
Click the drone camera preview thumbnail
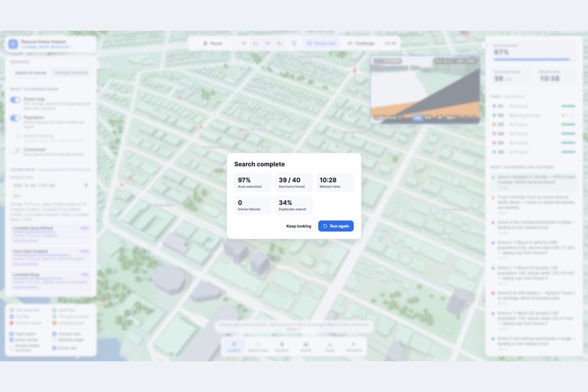pos(425,89)
